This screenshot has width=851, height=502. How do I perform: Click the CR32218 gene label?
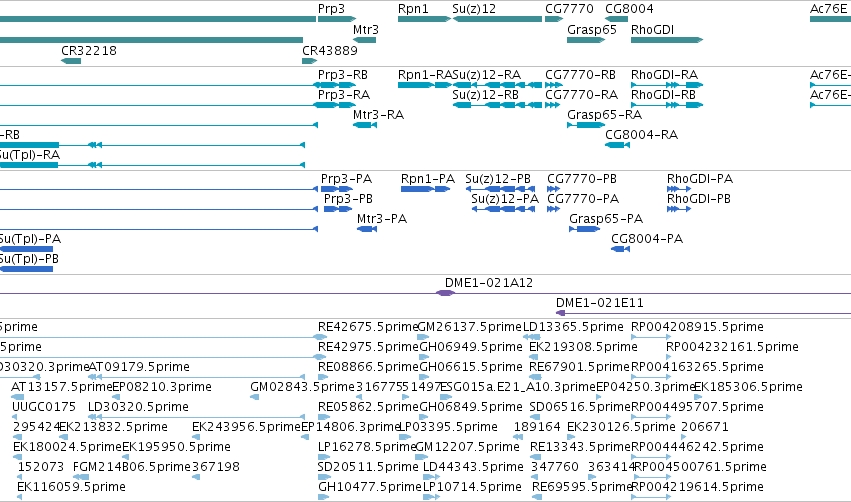tap(88, 50)
